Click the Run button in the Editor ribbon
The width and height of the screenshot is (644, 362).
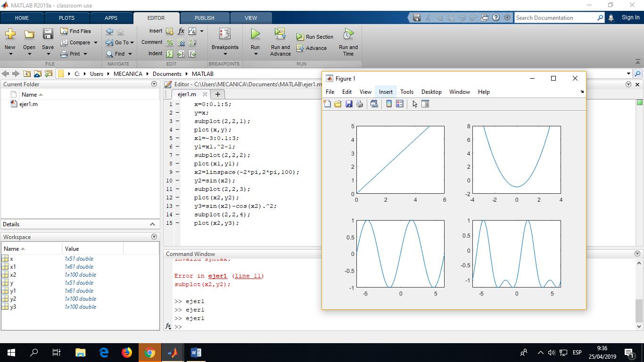click(x=255, y=35)
